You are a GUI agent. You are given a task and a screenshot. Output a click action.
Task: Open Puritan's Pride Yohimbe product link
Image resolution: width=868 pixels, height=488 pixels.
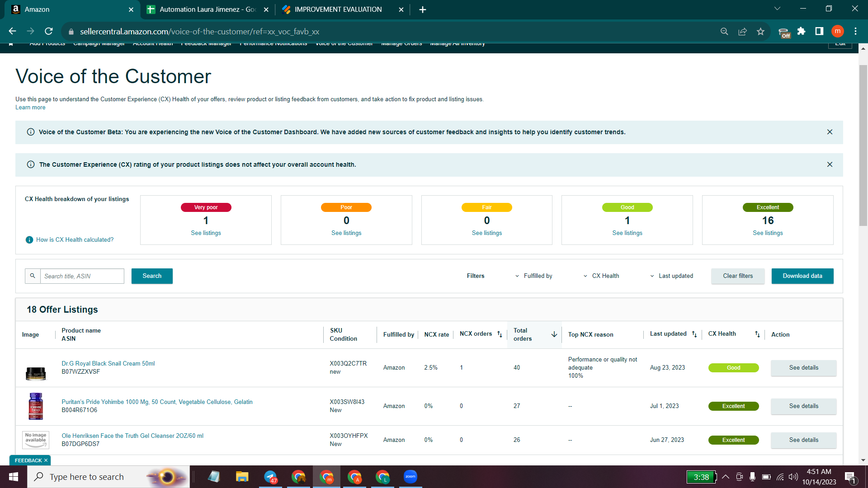[x=157, y=402]
